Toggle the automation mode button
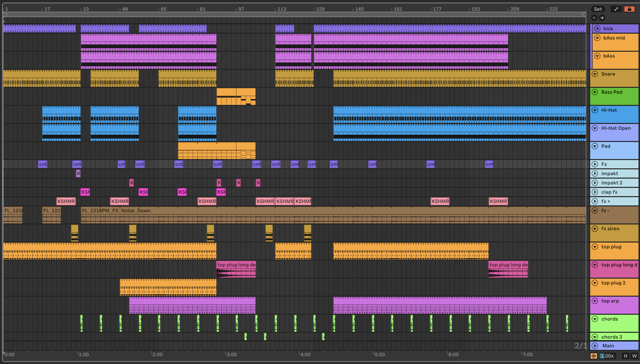640x364 pixels. (x=616, y=9)
